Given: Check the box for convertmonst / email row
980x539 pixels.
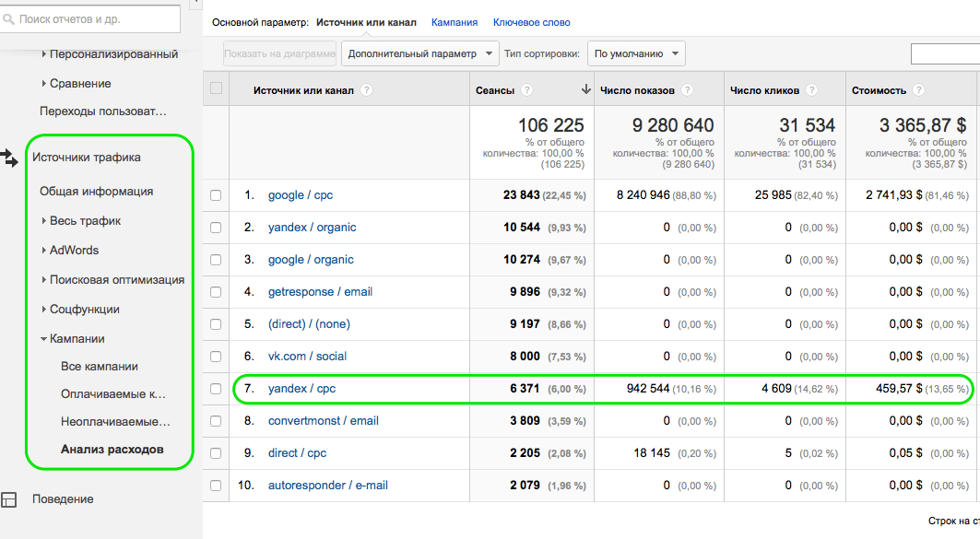Looking at the screenshot, I should (216, 422).
